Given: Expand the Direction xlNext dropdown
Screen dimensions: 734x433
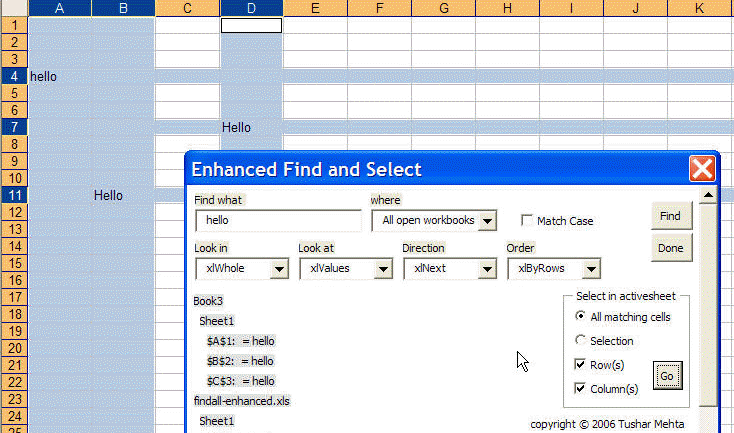Looking at the screenshot, I should pyautogui.click(x=487, y=269).
